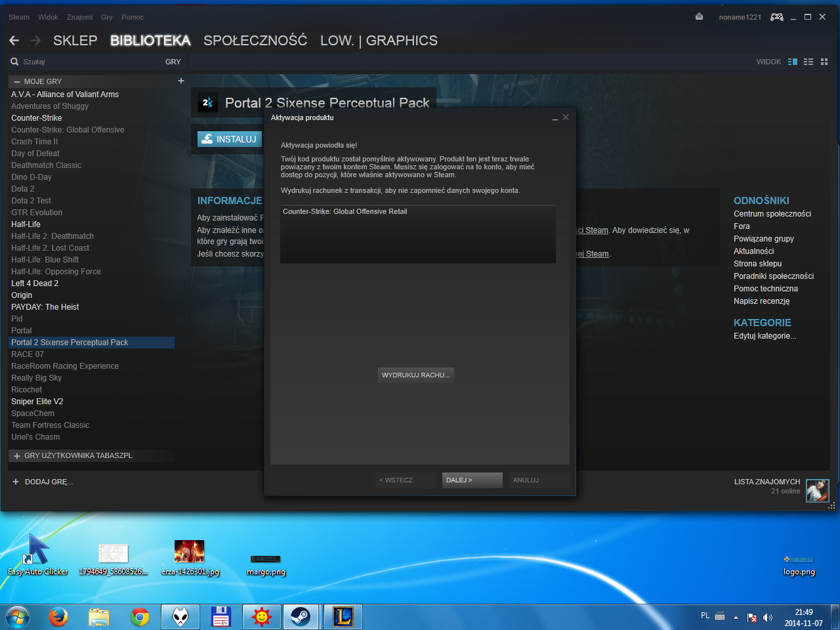Open the inbox envelope icon near username
Image resolution: width=840 pixels, height=630 pixels.
coord(699,16)
